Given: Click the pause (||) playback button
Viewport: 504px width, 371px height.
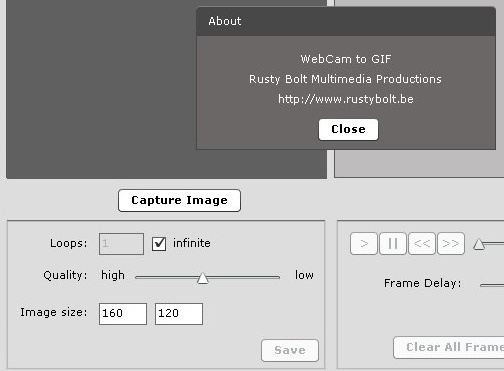Looking at the screenshot, I should click(393, 244).
